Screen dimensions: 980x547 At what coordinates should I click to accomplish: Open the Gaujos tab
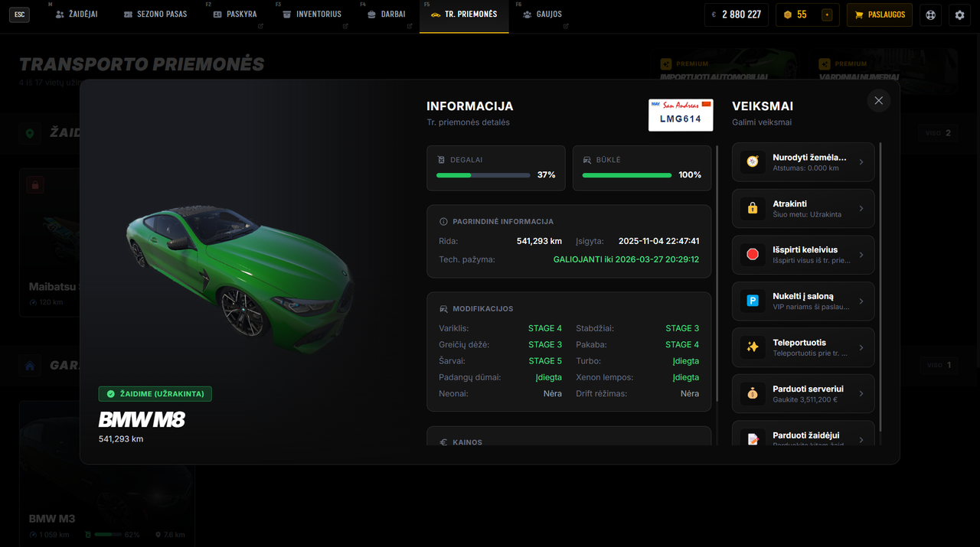click(542, 15)
